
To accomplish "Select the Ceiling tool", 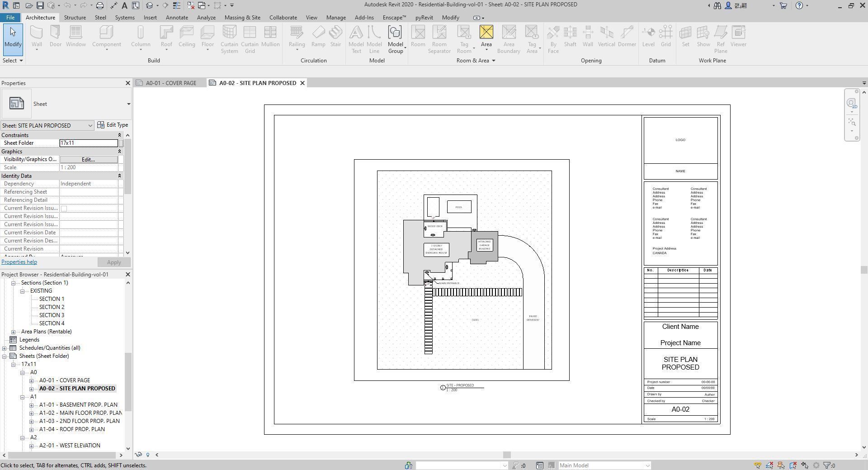I will tap(186, 36).
